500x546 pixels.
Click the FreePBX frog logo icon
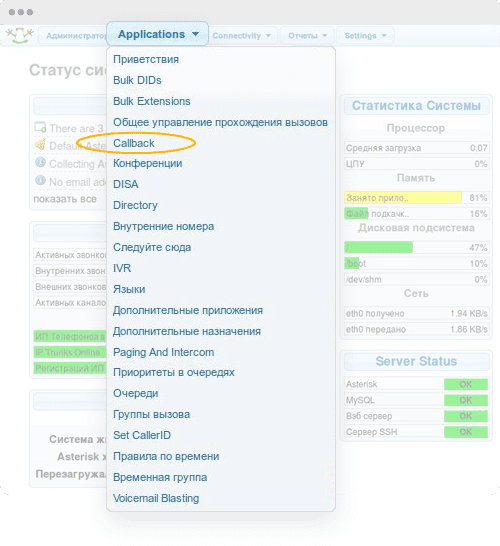click(x=20, y=35)
